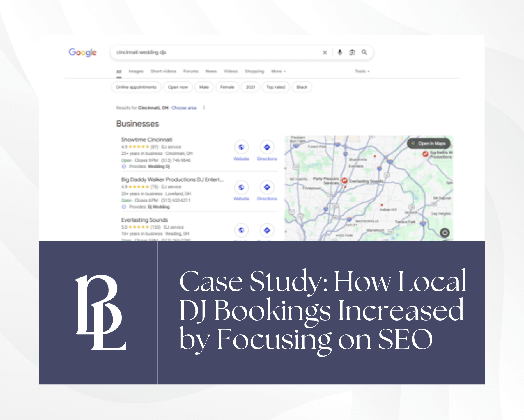The height and width of the screenshot is (420, 524).
Task: Toggle the Open now filter chip
Action: tap(178, 87)
